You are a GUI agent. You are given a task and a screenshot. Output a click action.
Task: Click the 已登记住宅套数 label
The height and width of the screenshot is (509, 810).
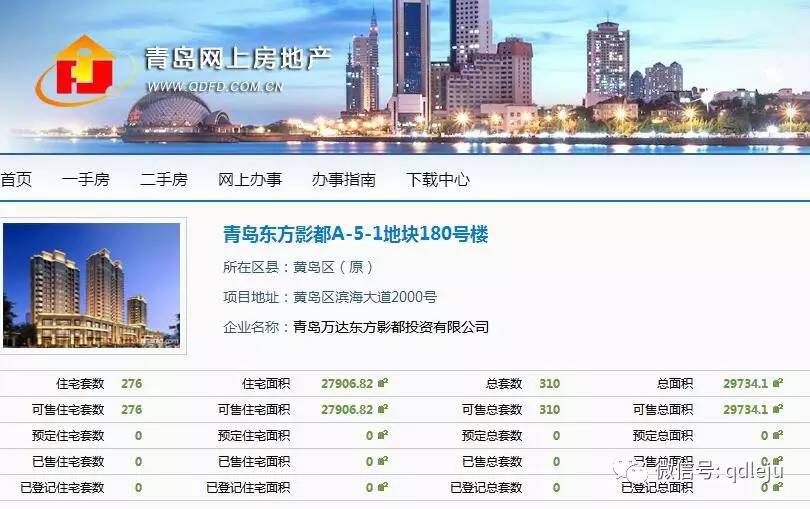[x=62, y=487]
